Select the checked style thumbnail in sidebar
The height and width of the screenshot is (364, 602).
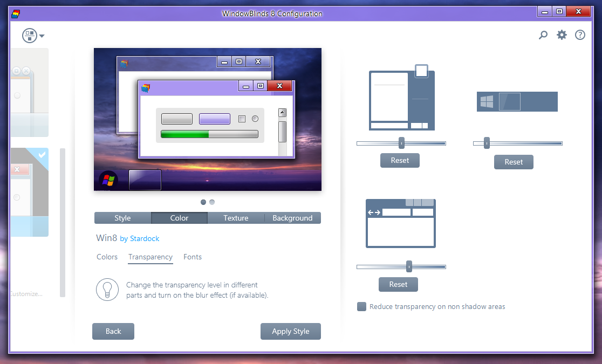point(30,192)
